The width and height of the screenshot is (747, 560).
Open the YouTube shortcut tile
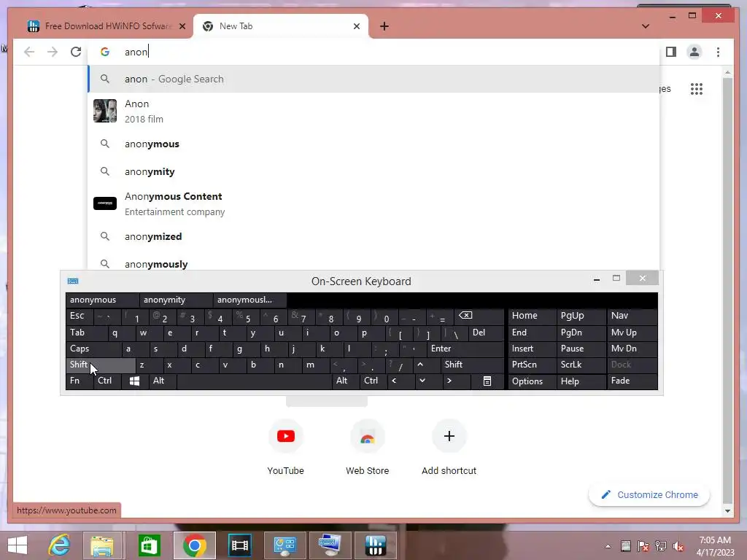pyautogui.click(x=285, y=448)
